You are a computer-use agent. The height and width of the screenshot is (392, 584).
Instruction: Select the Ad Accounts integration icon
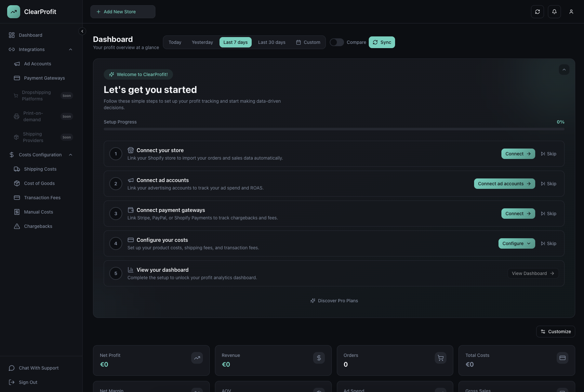click(17, 64)
